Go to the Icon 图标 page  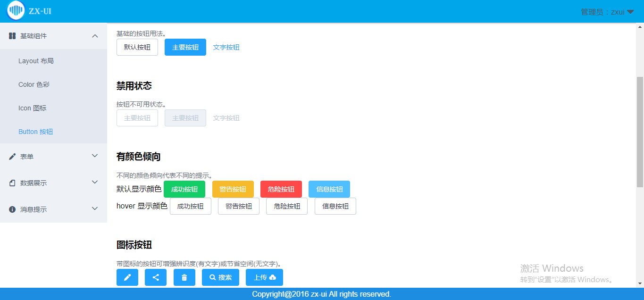(x=32, y=108)
